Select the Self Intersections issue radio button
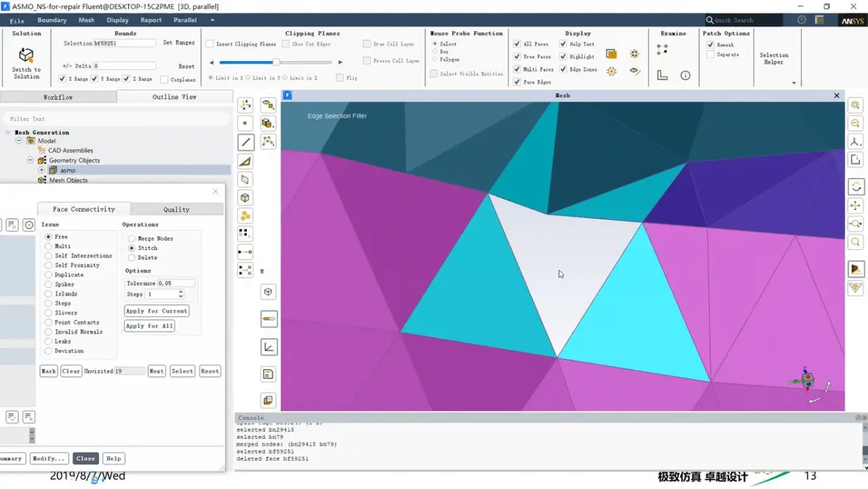 pos(49,256)
